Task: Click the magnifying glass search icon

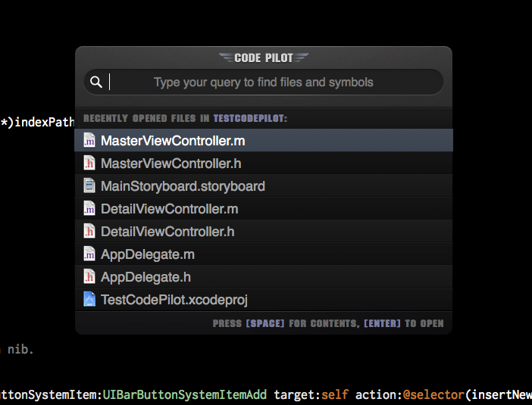Action: [96, 83]
